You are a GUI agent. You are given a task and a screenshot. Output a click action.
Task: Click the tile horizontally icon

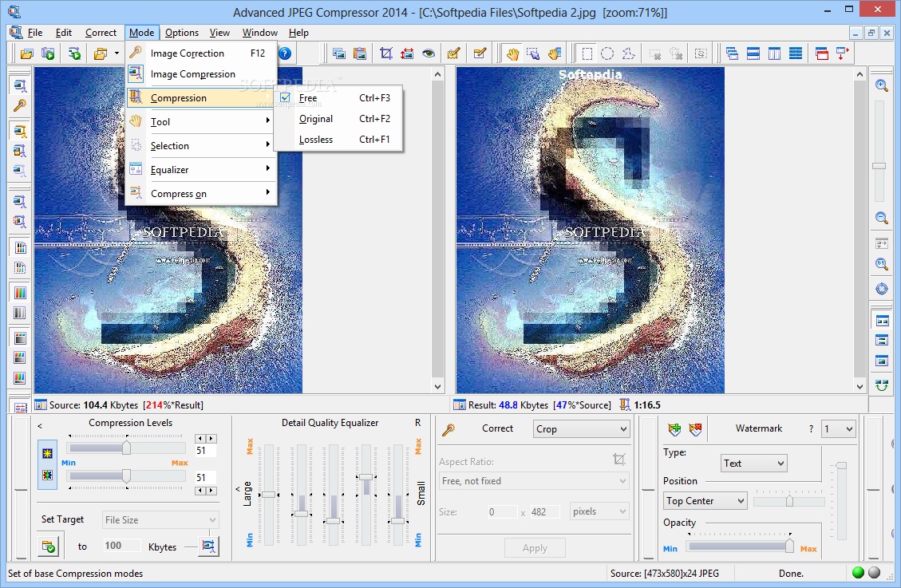click(753, 54)
